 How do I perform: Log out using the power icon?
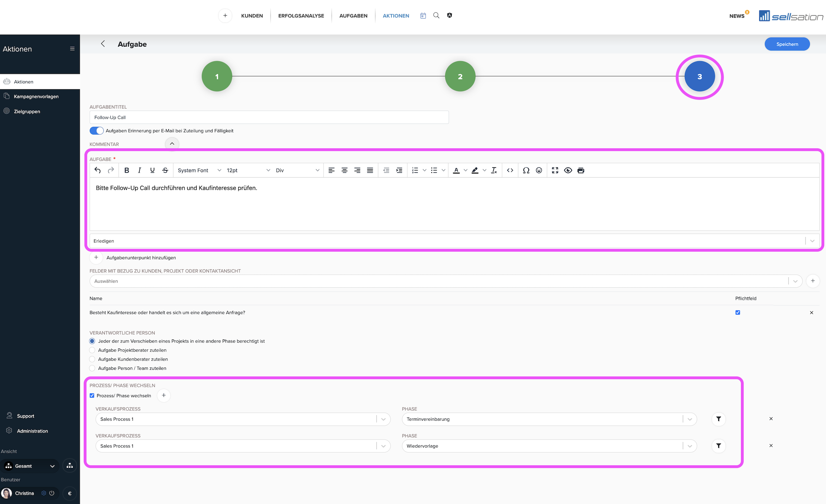52,493
